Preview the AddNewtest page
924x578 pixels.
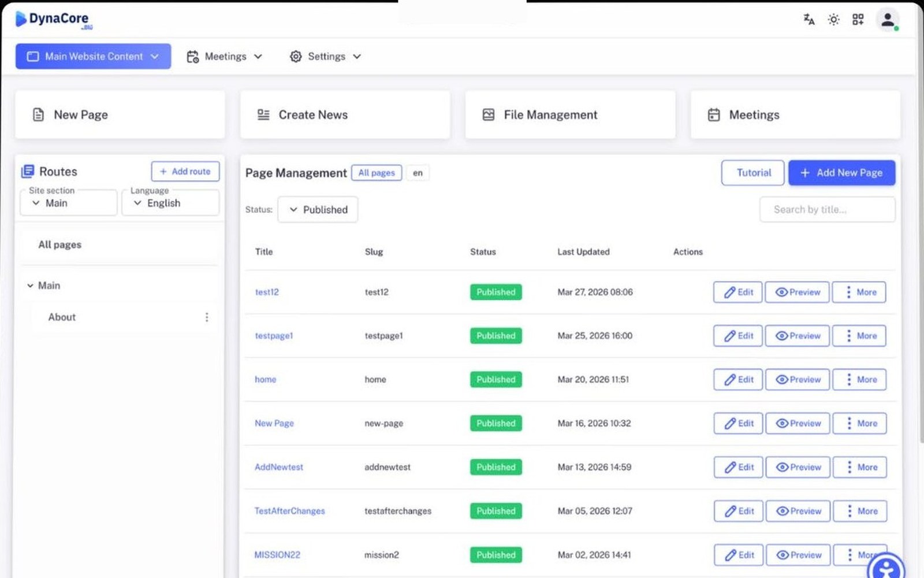tap(798, 467)
